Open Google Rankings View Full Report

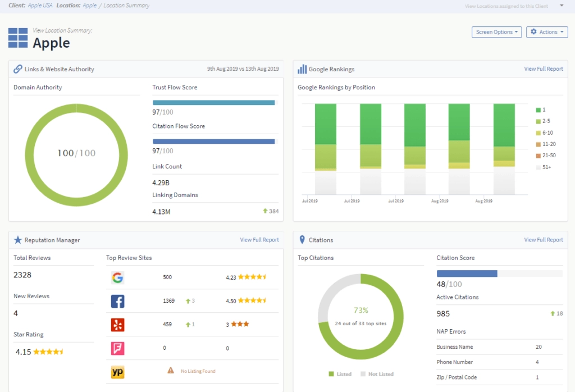[543, 69]
